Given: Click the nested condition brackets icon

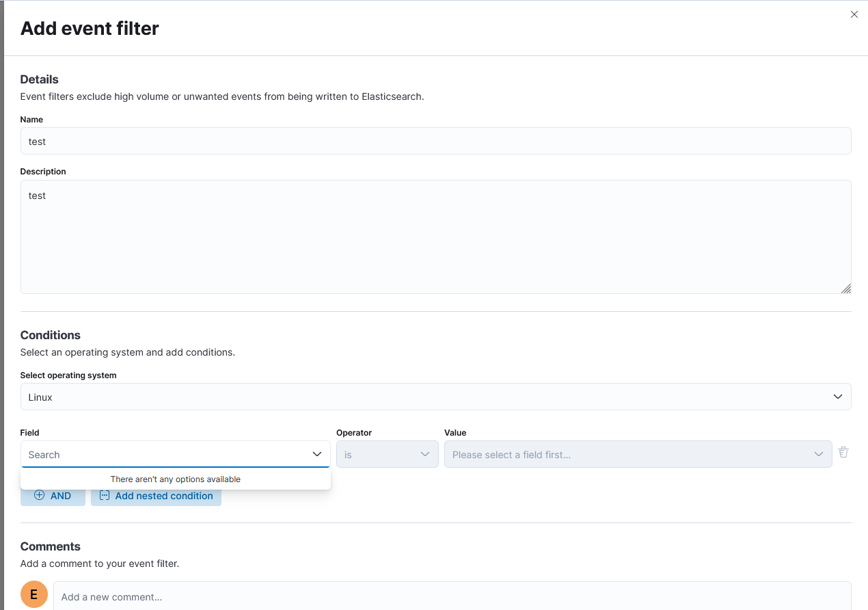Looking at the screenshot, I should 105,495.
